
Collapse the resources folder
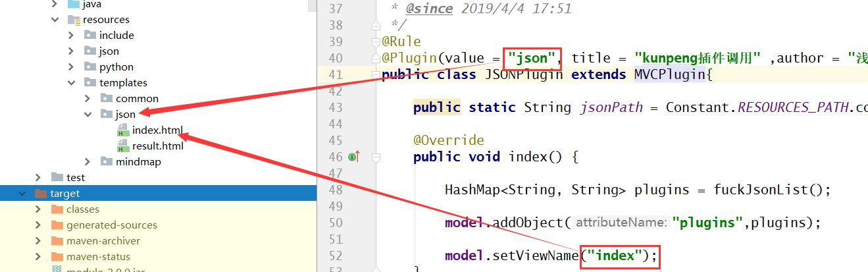pos(55,20)
